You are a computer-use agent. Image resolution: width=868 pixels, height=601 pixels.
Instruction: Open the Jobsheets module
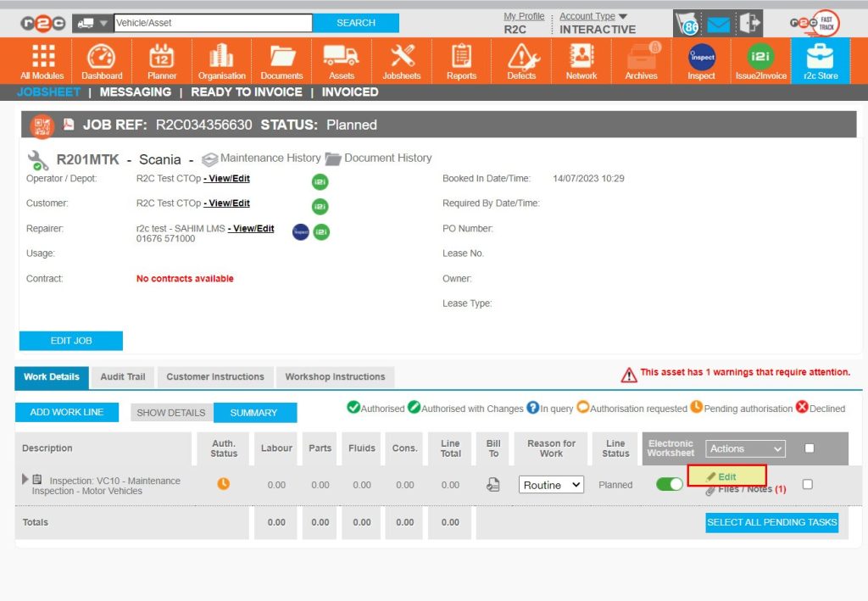(x=401, y=59)
